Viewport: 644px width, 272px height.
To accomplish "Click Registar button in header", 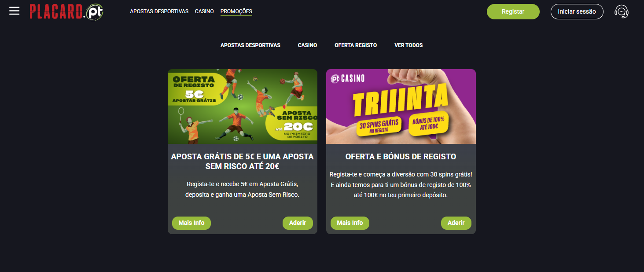I will 513,11.
